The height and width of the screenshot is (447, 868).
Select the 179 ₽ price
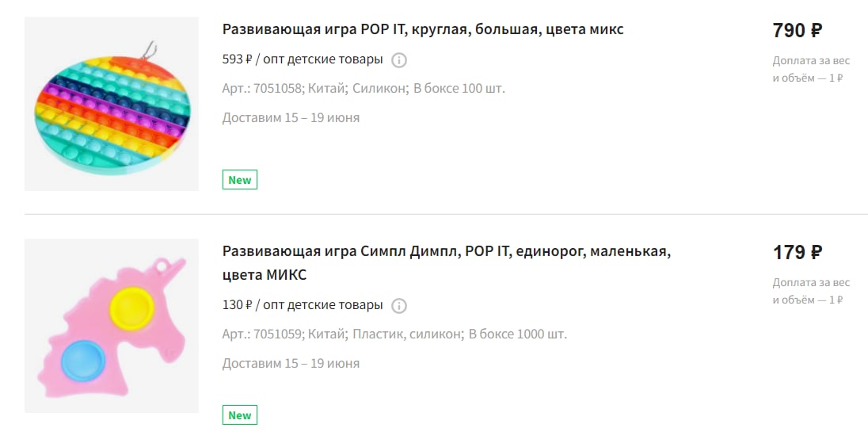click(x=798, y=252)
